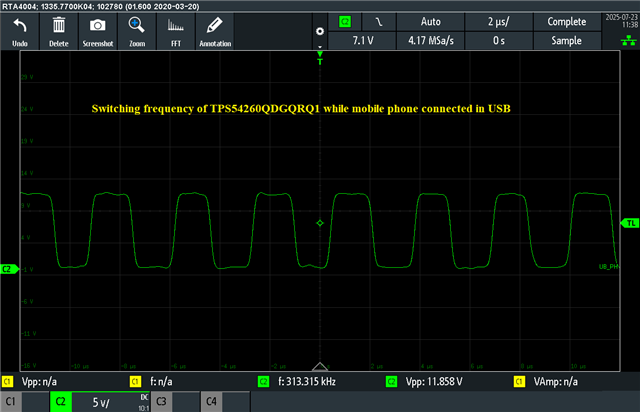This screenshot has height=412, width=640.
Task: Click the Complete acquisition status field
Action: 567,22
